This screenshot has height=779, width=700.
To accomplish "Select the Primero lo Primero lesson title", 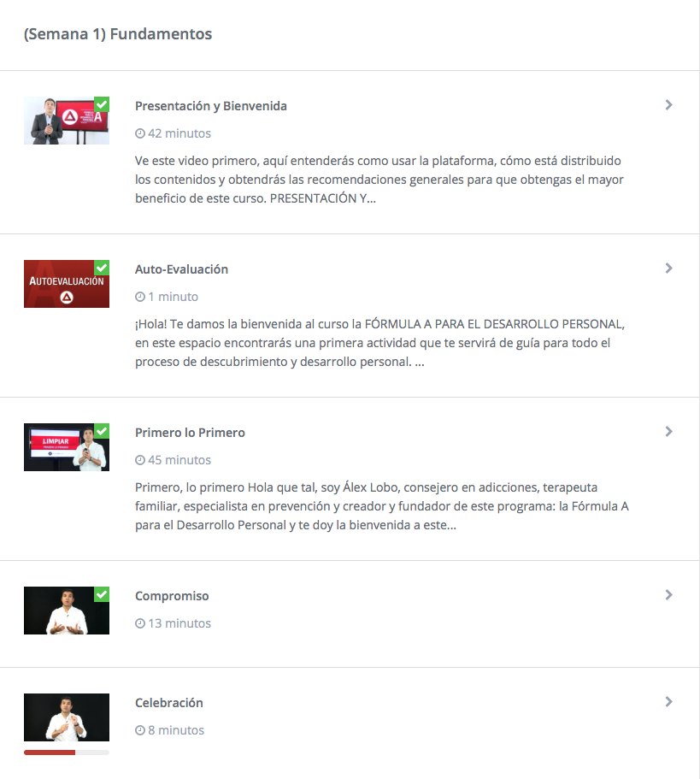I will click(190, 433).
